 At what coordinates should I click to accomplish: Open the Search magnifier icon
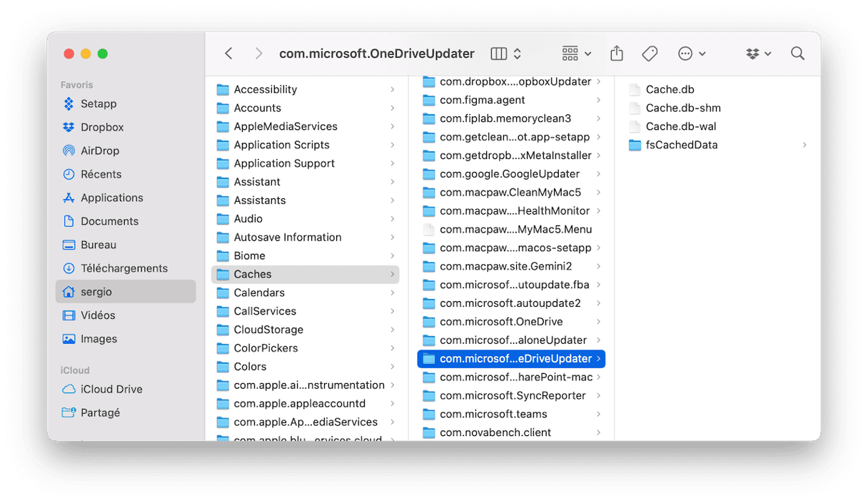coord(797,54)
